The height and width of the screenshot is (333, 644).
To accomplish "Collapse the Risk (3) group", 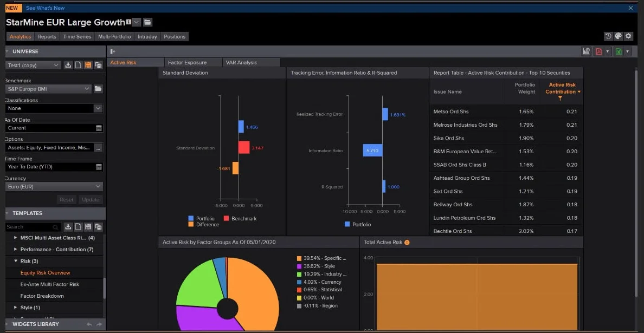I will (x=16, y=261).
